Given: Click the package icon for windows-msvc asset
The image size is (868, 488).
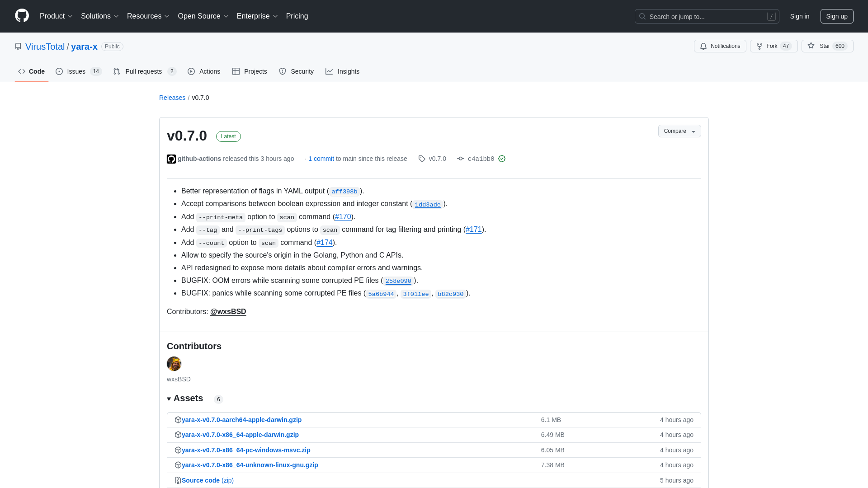Looking at the screenshot, I should click(x=178, y=450).
